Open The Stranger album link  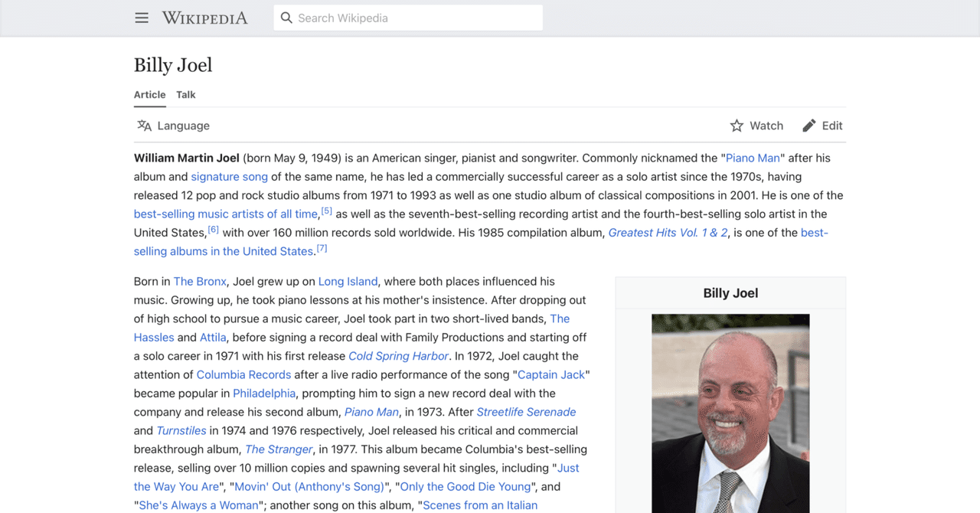pyautogui.click(x=279, y=449)
